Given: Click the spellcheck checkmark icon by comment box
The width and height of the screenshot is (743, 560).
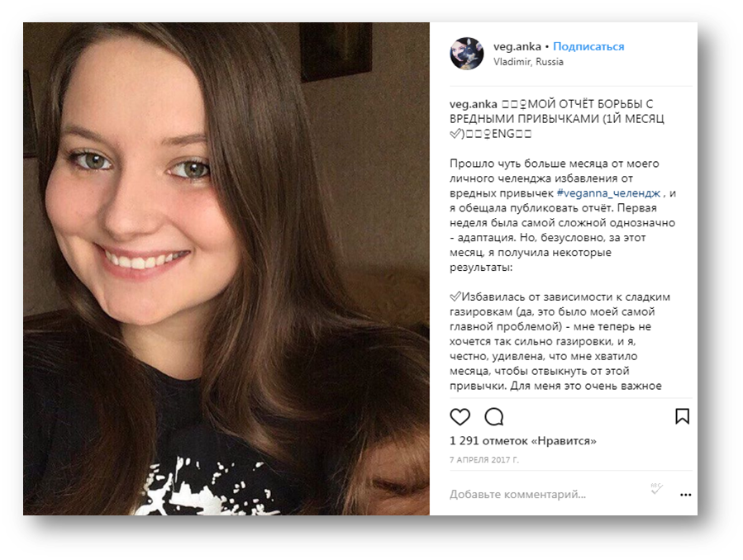Looking at the screenshot, I should pyautogui.click(x=656, y=489).
